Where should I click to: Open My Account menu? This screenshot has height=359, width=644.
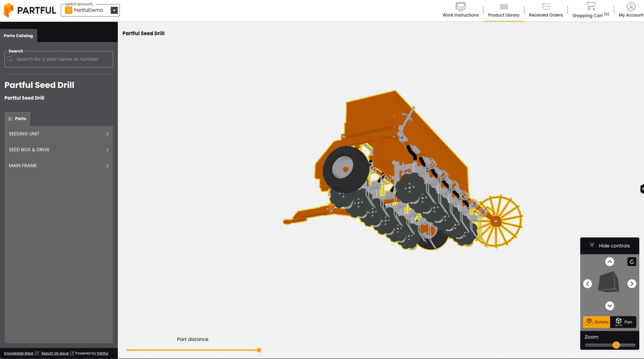631,10
